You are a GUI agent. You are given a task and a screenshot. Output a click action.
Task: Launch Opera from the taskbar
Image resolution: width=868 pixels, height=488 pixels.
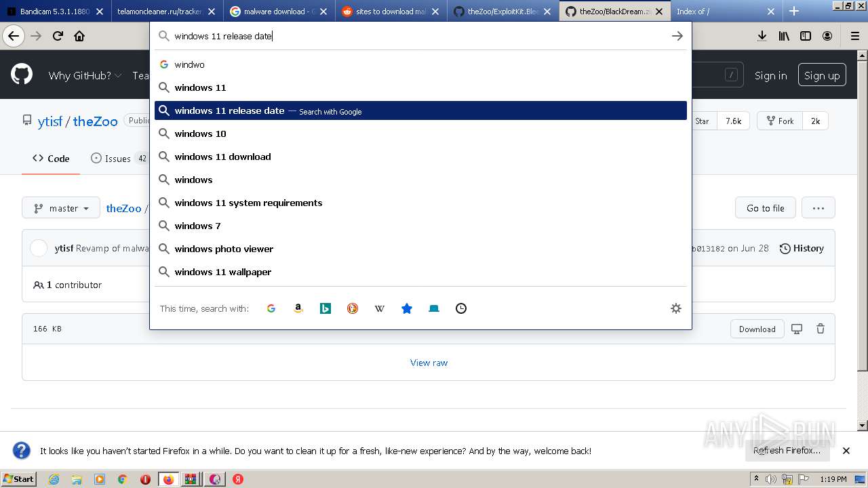(x=145, y=479)
